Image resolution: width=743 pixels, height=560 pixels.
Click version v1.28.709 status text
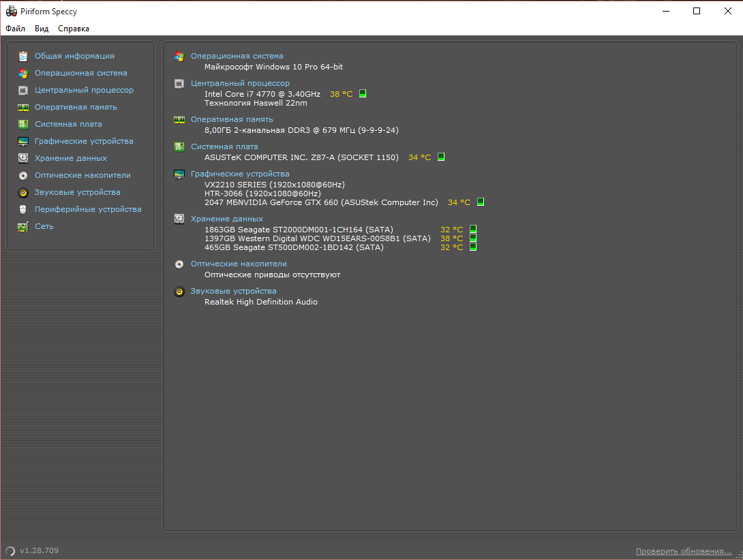tap(40, 550)
